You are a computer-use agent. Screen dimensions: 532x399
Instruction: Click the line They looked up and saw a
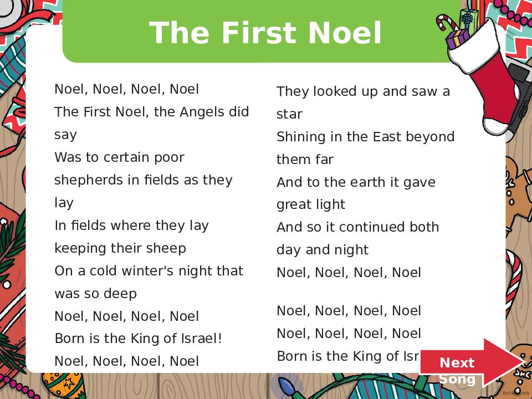point(364,91)
